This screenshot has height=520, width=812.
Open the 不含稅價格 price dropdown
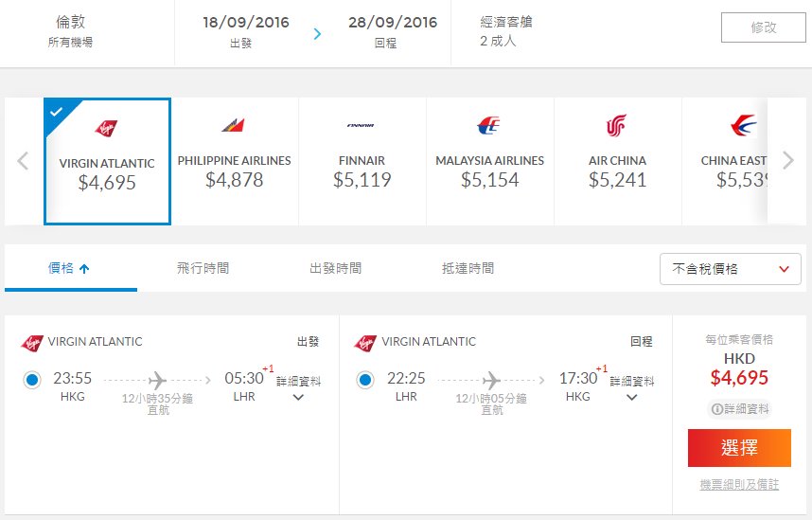731,269
